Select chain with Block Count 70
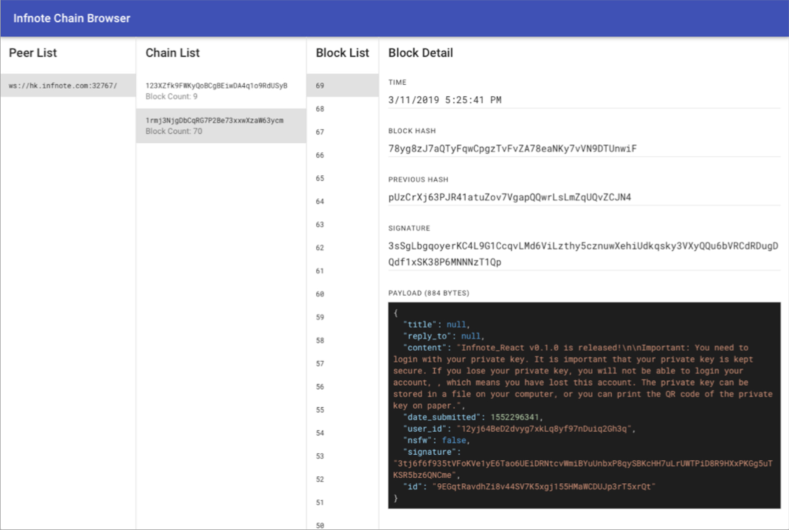 (x=220, y=125)
